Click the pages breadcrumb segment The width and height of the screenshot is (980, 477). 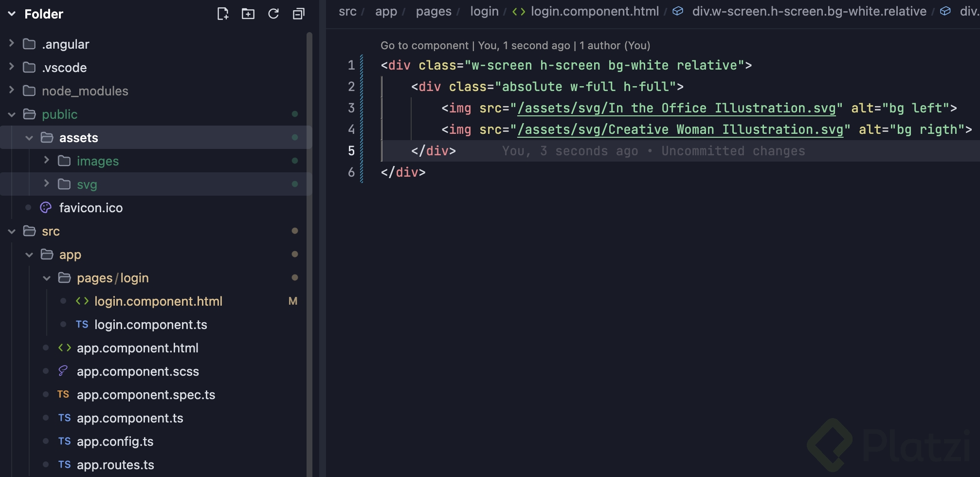click(434, 11)
